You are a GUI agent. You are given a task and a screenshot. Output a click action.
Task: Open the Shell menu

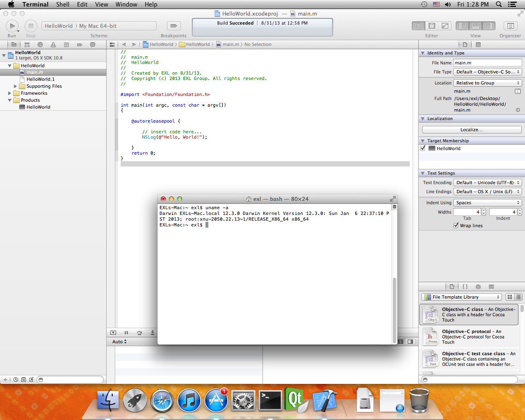[x=63, y=4]
